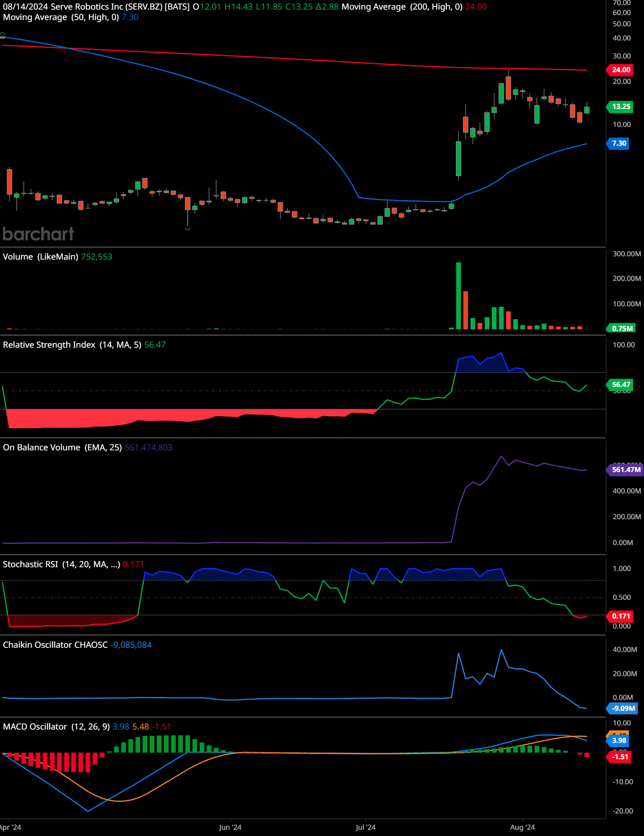Click the MACD Oscillator (12, 26, 9) label
The height and width of the screenshot is (836, 644).
[56, 727]
